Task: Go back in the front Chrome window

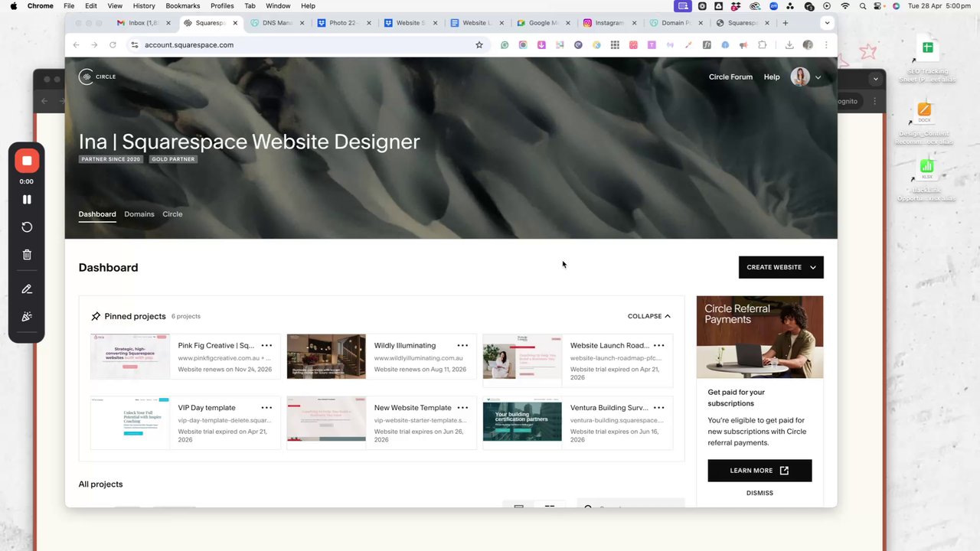Action: 76,45
